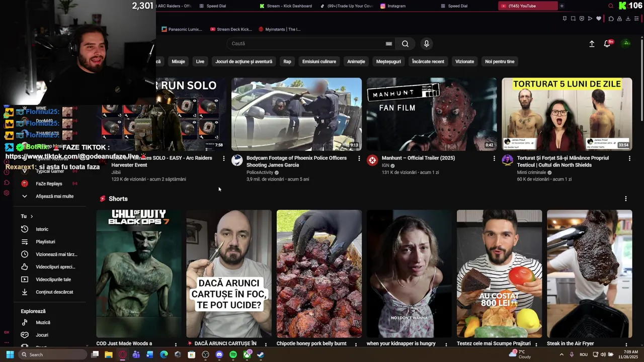This screenshot has width=644, height=362.
Task: Open the ad blocker shield icon
Action: [582, 19]
